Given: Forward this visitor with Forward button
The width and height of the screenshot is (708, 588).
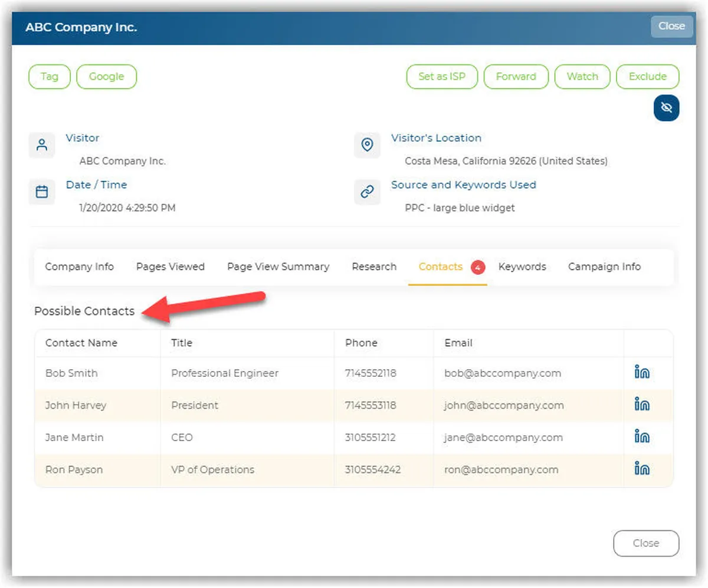Looking at the screenshot, I should tap(516, 77).
